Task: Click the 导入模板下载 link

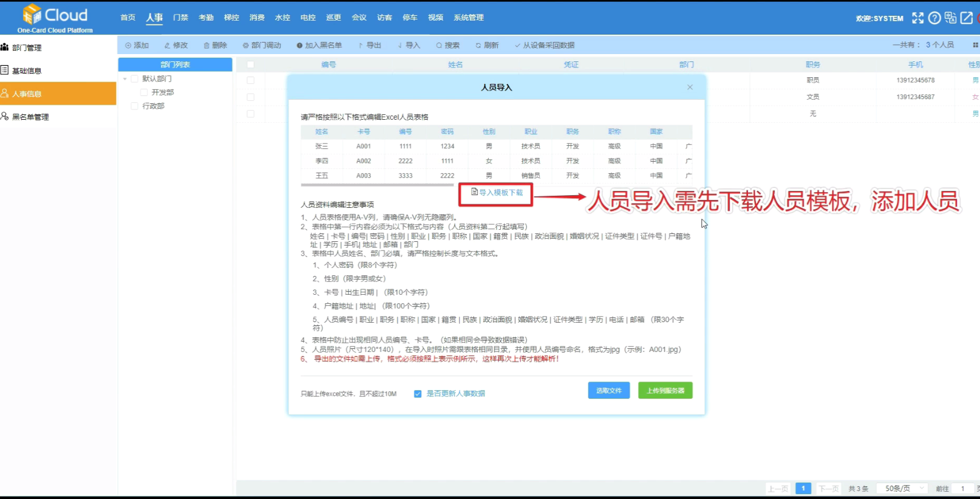Action: (x=497, y=193)
